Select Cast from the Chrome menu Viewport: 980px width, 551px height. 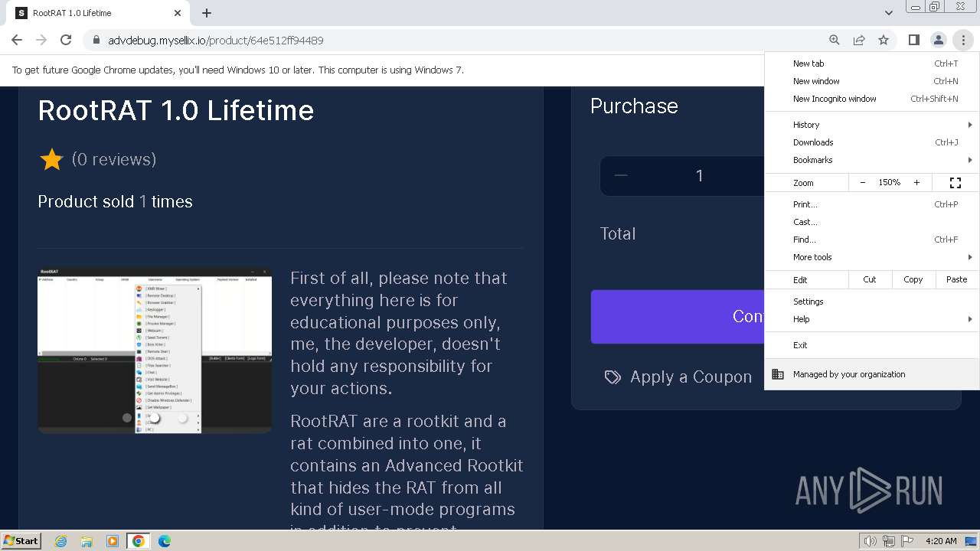pyautogui.click(x=872, y=222)
